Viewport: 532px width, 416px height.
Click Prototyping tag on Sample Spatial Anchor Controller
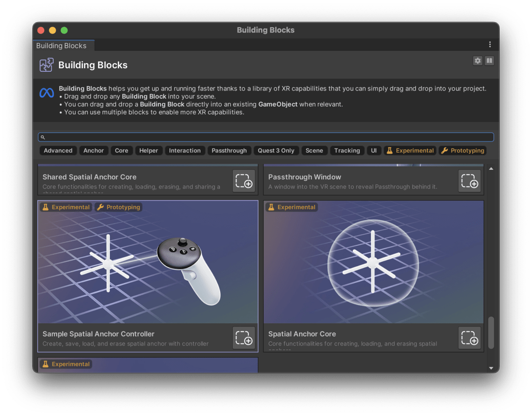pyautogui.click(x=118, y=207)
